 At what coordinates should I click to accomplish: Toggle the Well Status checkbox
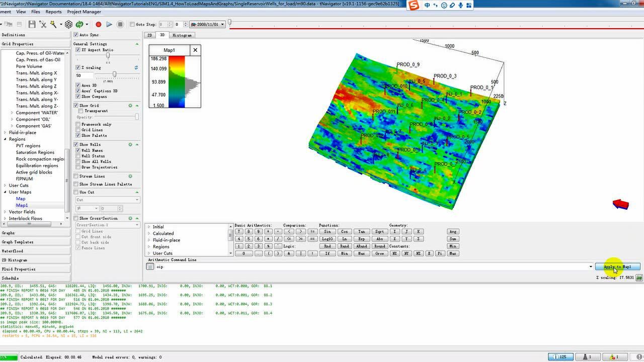point(78,156)
